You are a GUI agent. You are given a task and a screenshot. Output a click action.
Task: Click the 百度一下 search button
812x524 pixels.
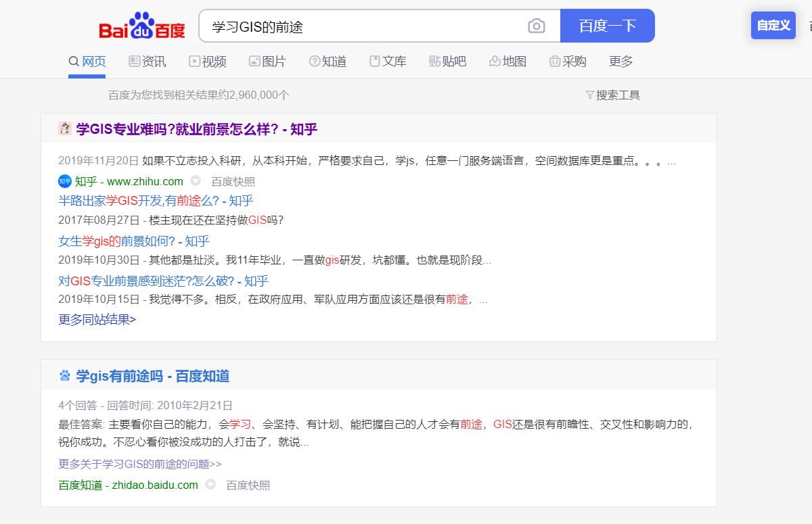[608, 26]
